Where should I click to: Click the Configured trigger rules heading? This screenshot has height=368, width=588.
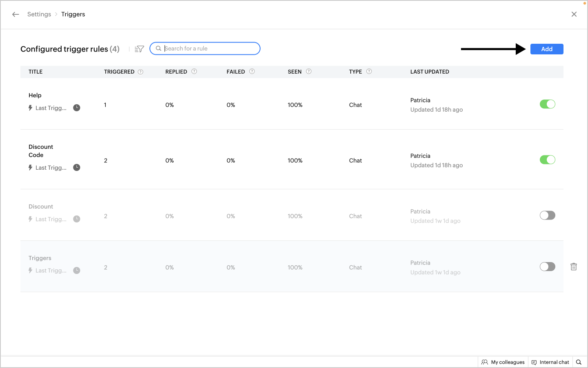(x=70, y=49)
